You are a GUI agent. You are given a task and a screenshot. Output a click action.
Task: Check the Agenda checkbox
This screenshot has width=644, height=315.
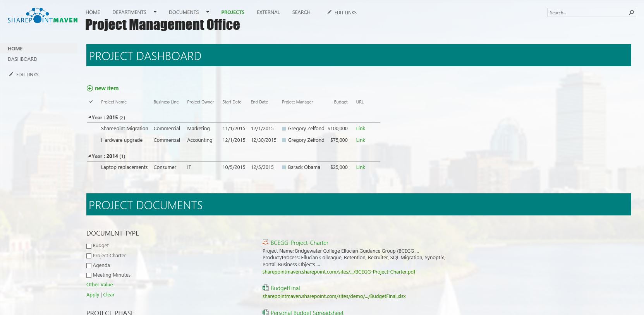tap(89, 266)
